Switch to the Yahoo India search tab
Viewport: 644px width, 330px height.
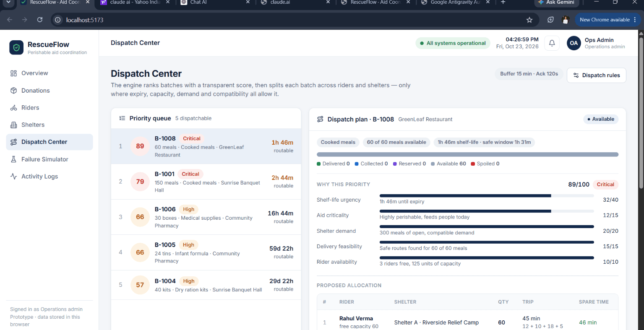(x=135, y=3)
